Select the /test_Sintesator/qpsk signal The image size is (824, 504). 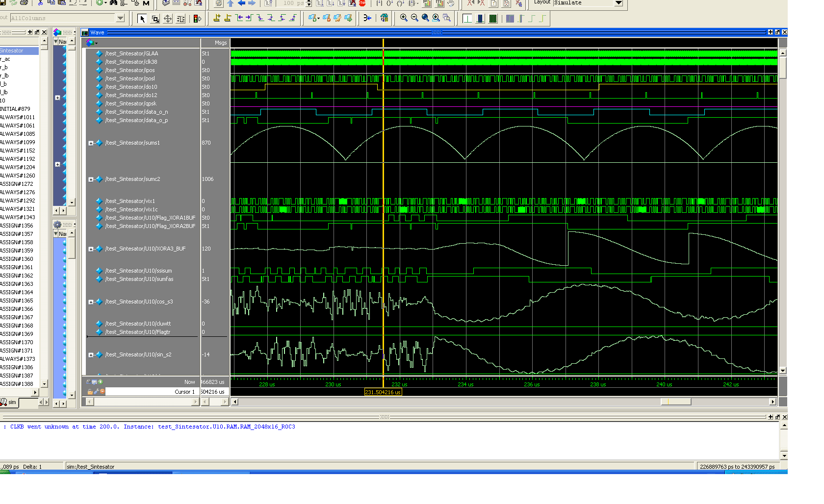pos(130,103)
